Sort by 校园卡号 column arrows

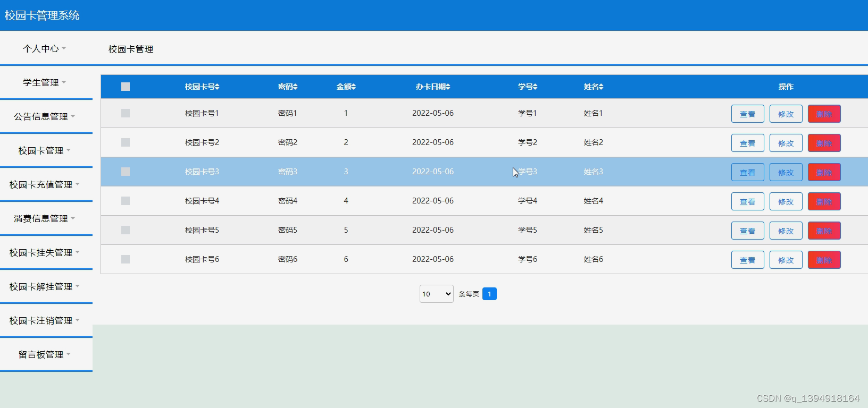pyautogui.click(x=217, y=87)
